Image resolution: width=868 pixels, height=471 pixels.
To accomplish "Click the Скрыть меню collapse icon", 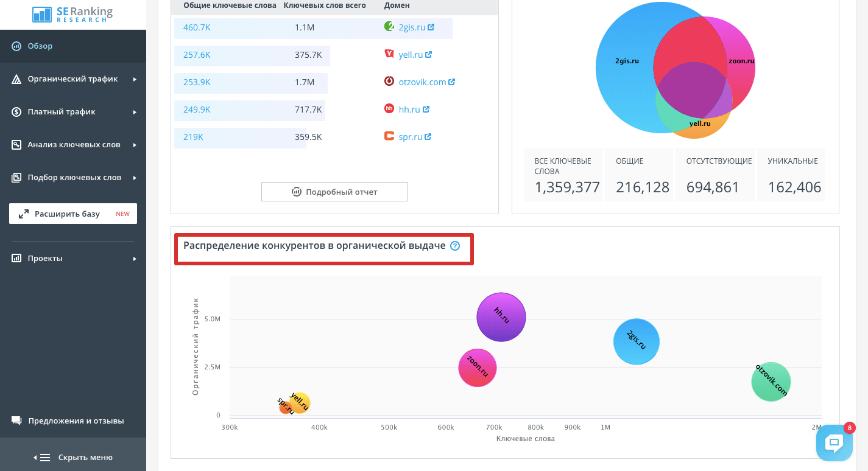I will click(x=42, y=458).
